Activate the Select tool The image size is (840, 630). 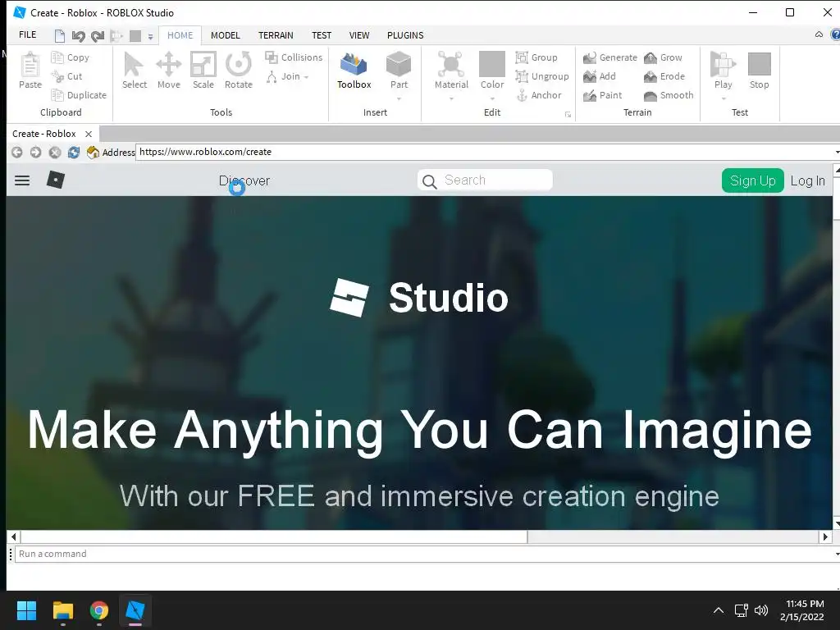coord(134,71)
